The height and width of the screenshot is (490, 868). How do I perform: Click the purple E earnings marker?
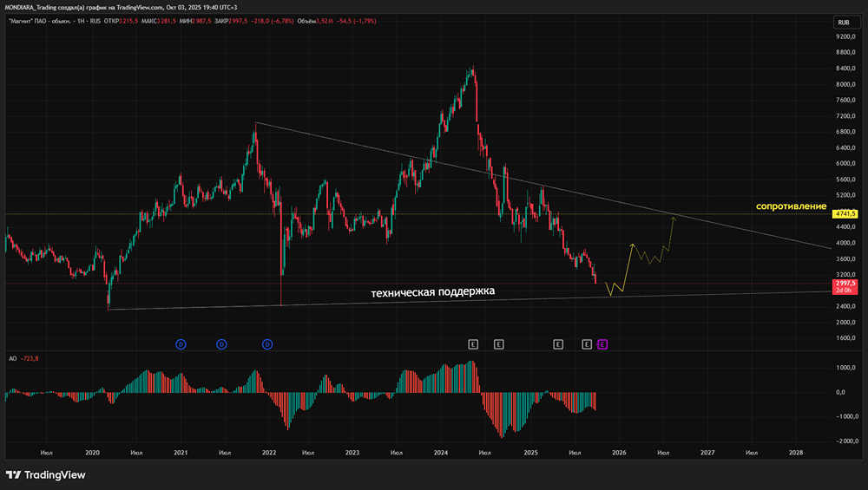coord(602,344)
